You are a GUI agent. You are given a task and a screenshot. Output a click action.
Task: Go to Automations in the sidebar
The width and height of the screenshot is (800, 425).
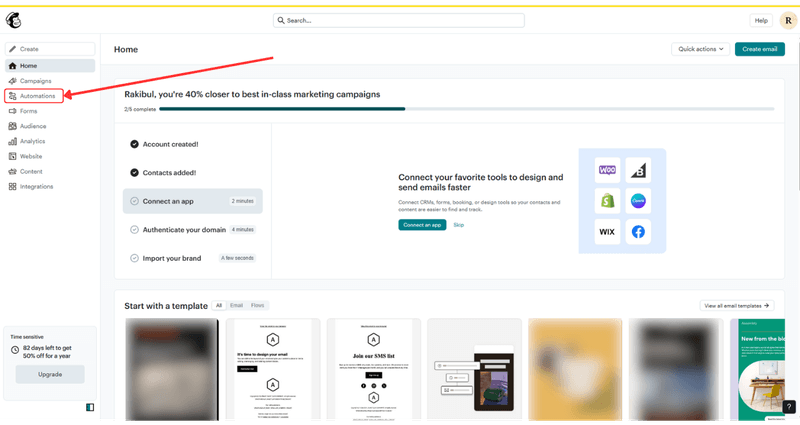pyautogui.click(x=34, y=96)
